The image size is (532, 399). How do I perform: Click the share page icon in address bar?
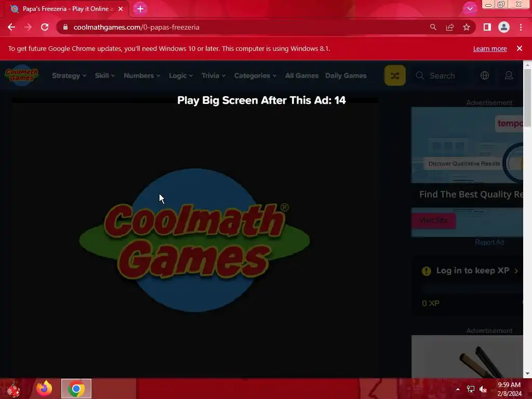450,27
